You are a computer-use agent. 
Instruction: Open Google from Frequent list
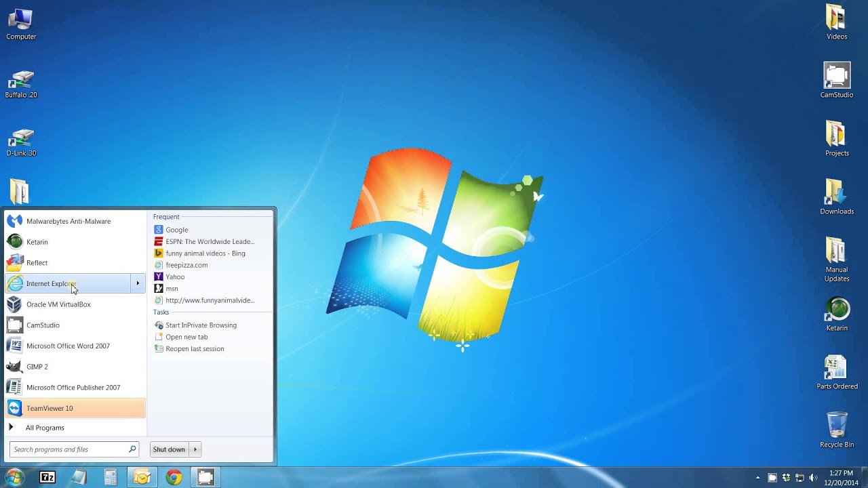[212, 230]
